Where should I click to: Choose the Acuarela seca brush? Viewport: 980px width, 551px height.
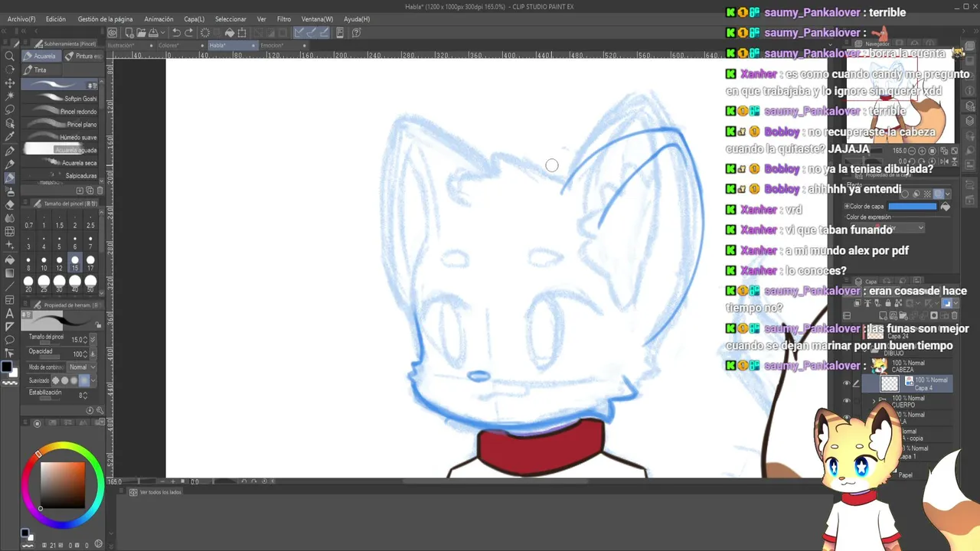pos(61,163)
